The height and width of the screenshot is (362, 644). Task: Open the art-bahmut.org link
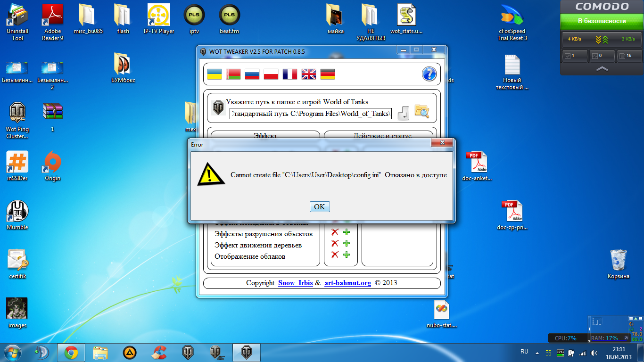point(347,283)
